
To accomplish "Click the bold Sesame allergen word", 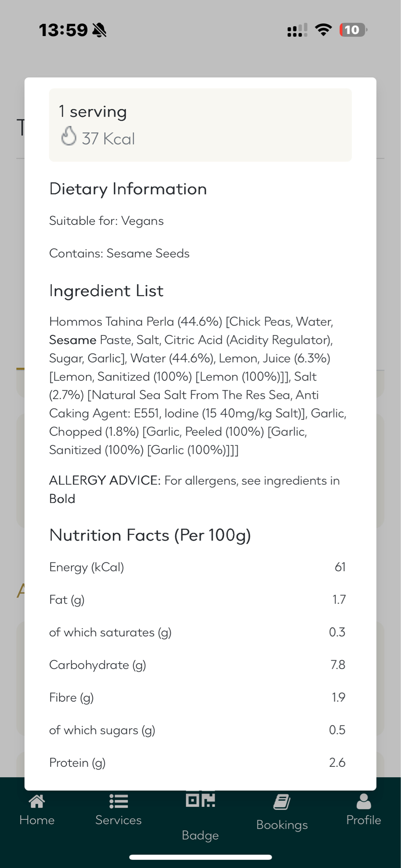I will (x=73, y=340).
